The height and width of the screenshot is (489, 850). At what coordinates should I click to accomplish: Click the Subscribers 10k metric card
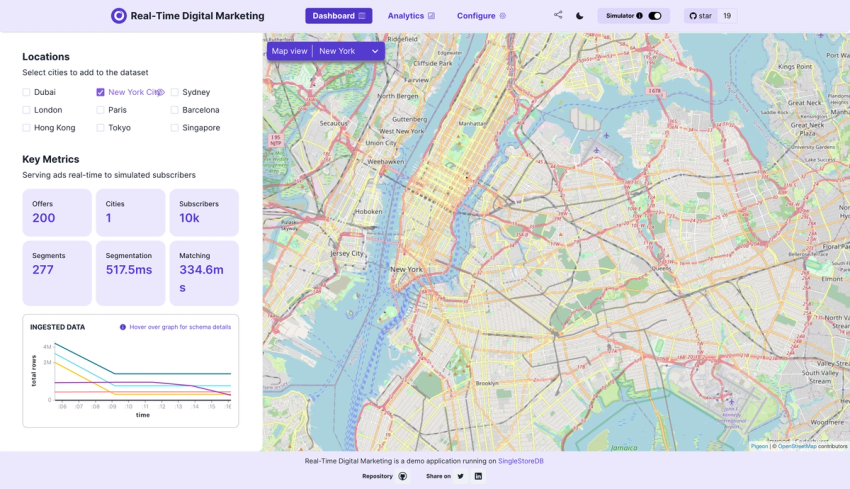pyautogui.click(x=204, y=213)
